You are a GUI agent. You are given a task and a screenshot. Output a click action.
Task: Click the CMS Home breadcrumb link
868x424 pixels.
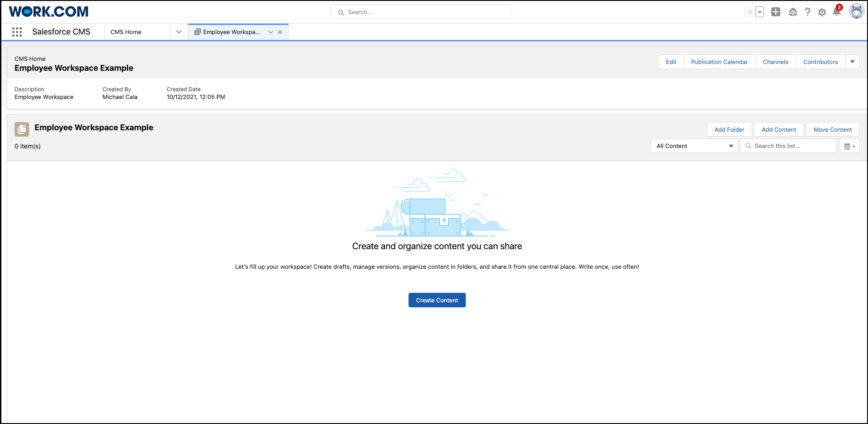click(x=30, y=59)
